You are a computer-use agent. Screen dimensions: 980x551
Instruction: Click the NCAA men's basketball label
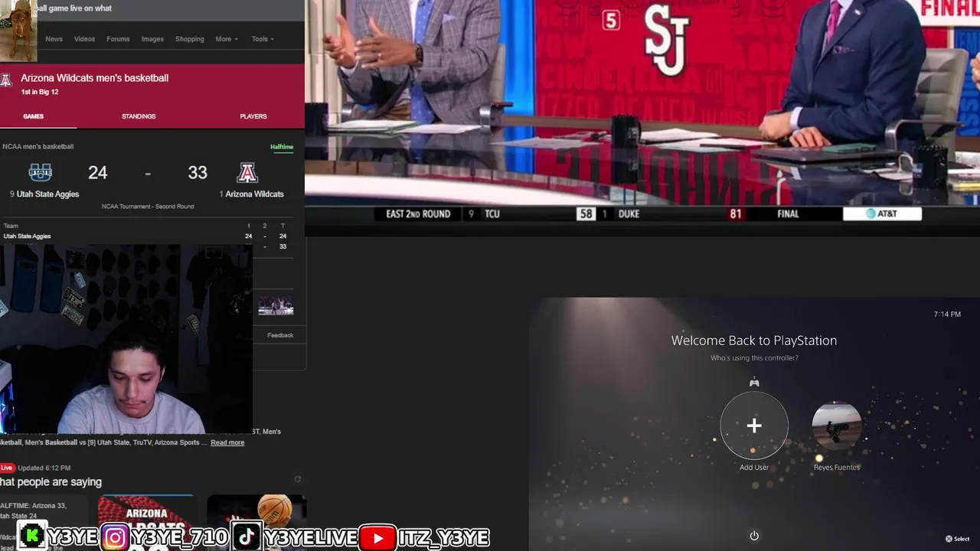[x=38, y=146]
